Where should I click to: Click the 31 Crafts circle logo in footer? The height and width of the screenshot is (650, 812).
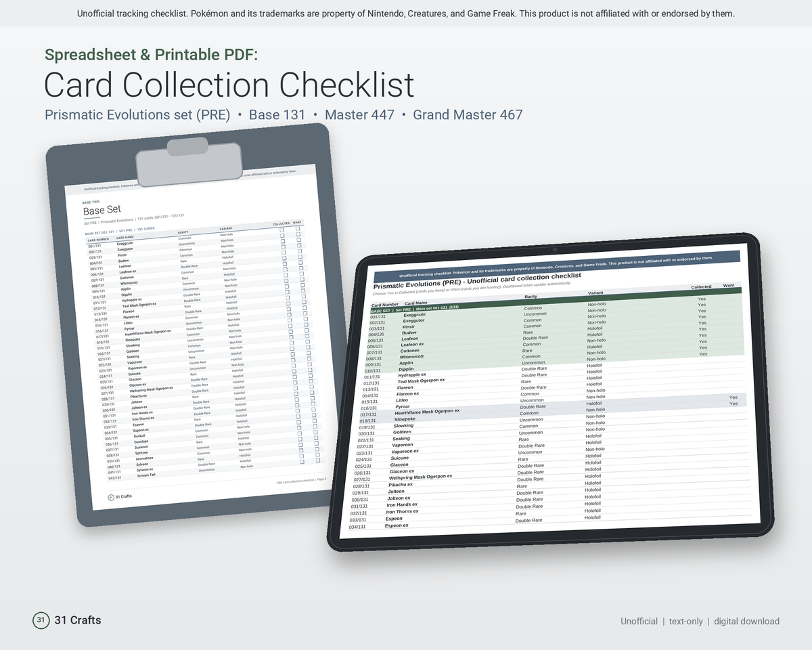click(x=41, y=620)
